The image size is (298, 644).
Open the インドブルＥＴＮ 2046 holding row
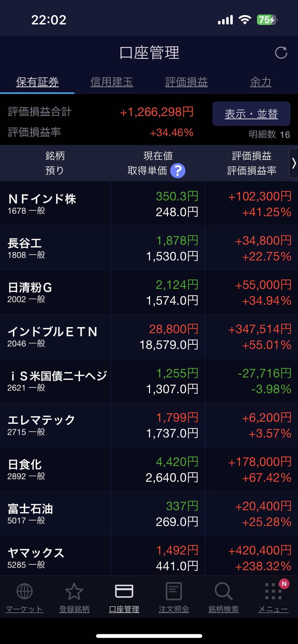tap(149, 337)
